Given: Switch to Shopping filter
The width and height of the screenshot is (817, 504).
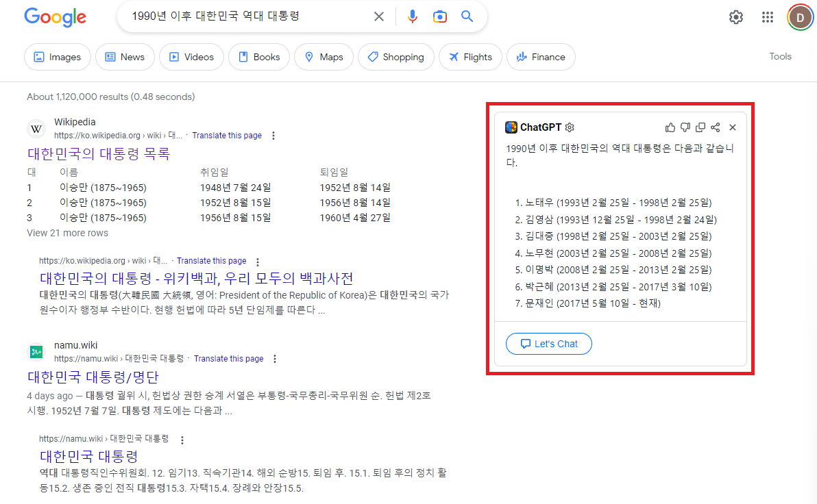Looking at the screenshot, I should pyautogui.click(x=396, y=57).
